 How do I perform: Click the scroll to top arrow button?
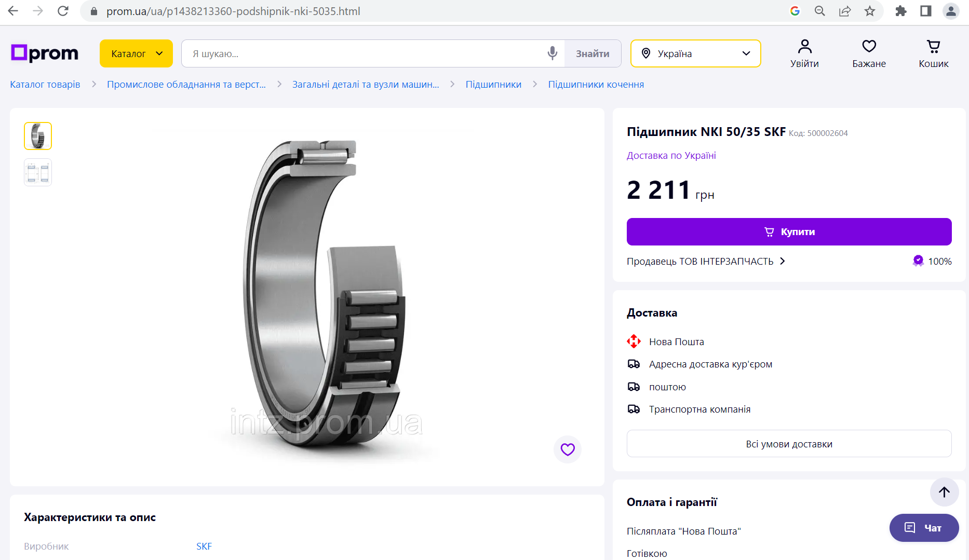(944, 492)
